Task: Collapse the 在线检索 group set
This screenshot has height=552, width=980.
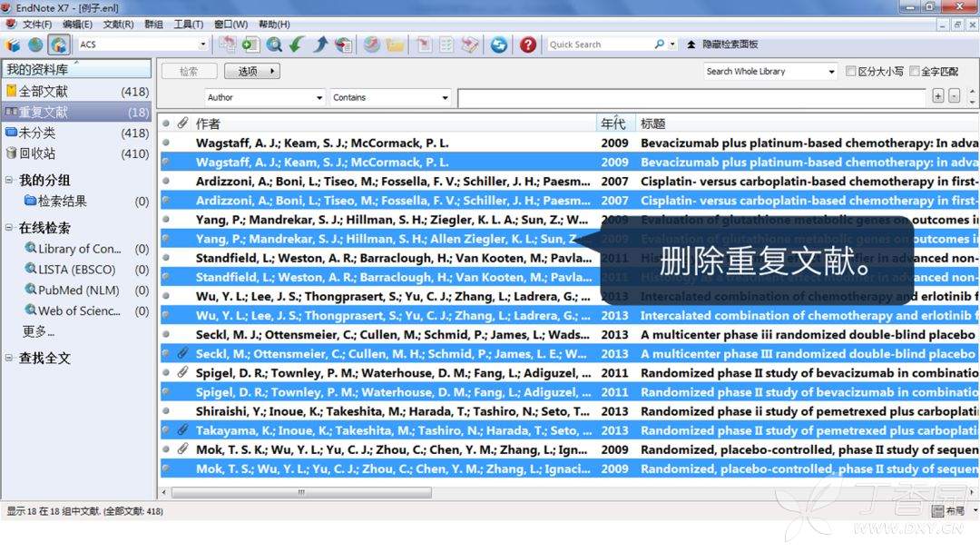Action: 9,228
